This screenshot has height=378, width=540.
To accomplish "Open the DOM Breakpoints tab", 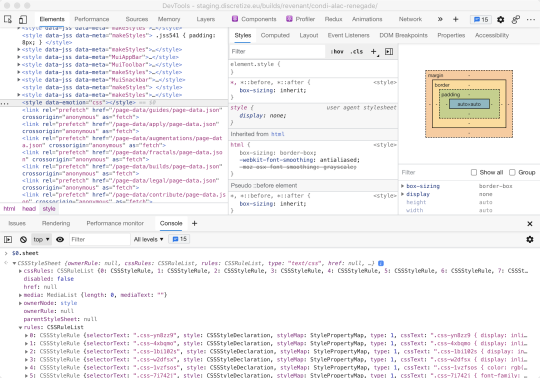I will point(403,35).
